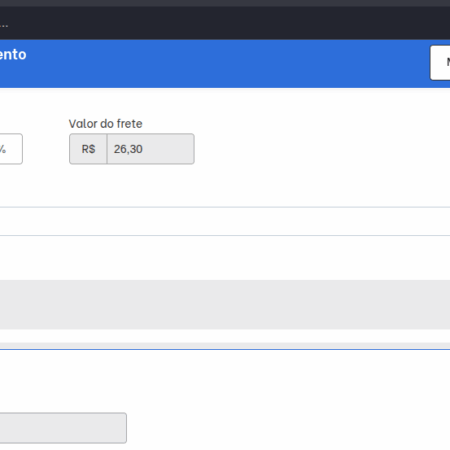This screenshot has width=450, height=450.
Task: Click the header title ending in "ento"
Action: click(13, 55)
